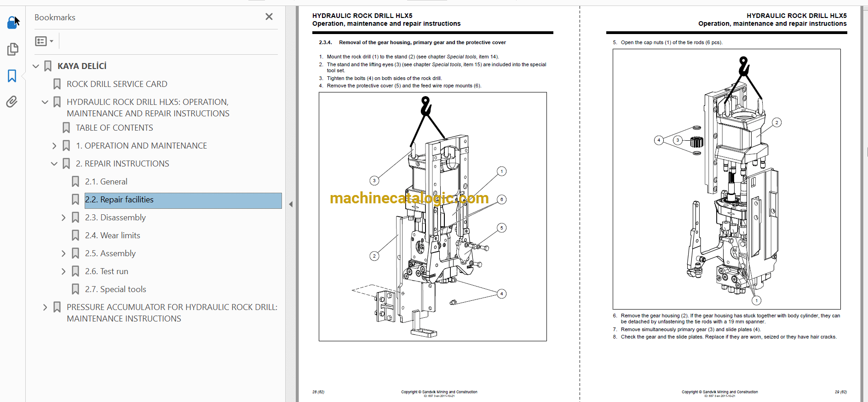Click the bookmark icon beside 2. REPAIR INSTRUCTIONS
868x402 pixels.
tap(66, 164)
